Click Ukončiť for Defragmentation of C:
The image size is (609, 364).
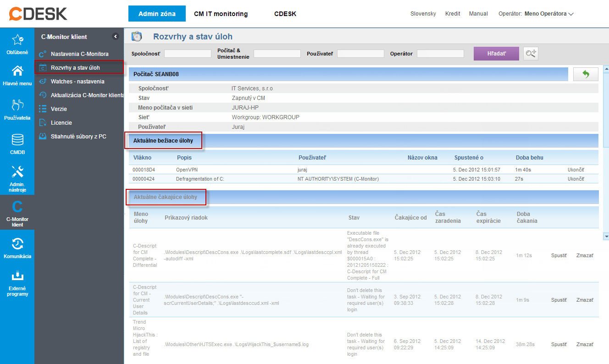click(576, 179)
